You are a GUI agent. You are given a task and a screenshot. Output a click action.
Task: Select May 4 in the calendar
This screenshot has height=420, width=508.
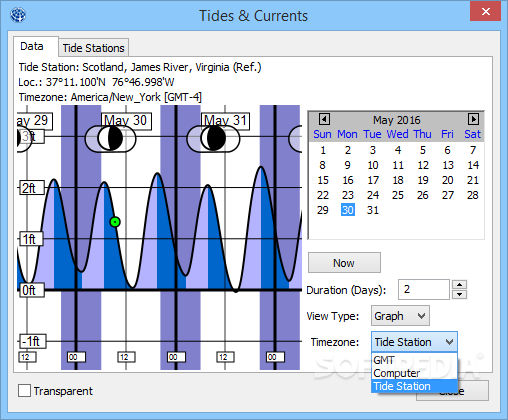click(398, 150)
